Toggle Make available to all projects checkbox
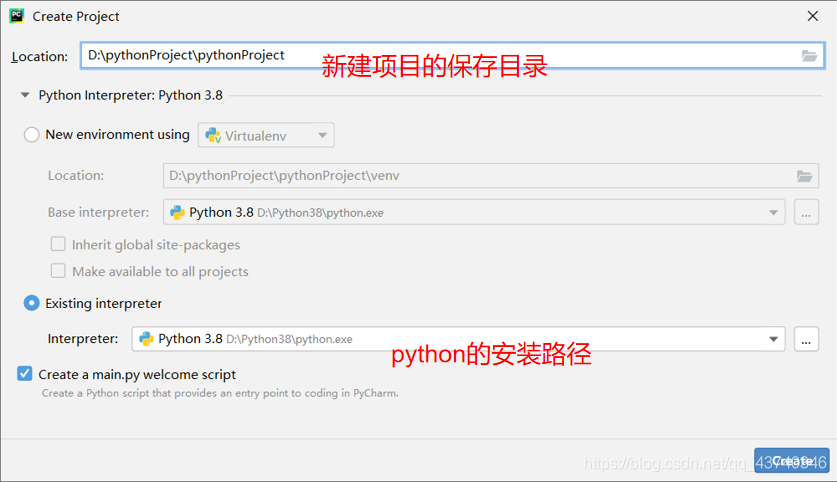Viewport: 837px width, 482px height. pyautogui.click(x=58, y=271)
